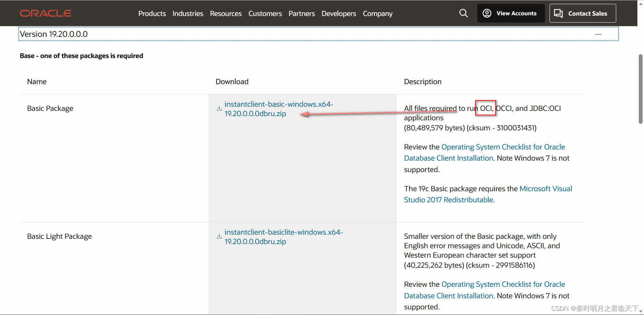Click the 'Description' column header
The image size is (644, 315).
(423, 82)
